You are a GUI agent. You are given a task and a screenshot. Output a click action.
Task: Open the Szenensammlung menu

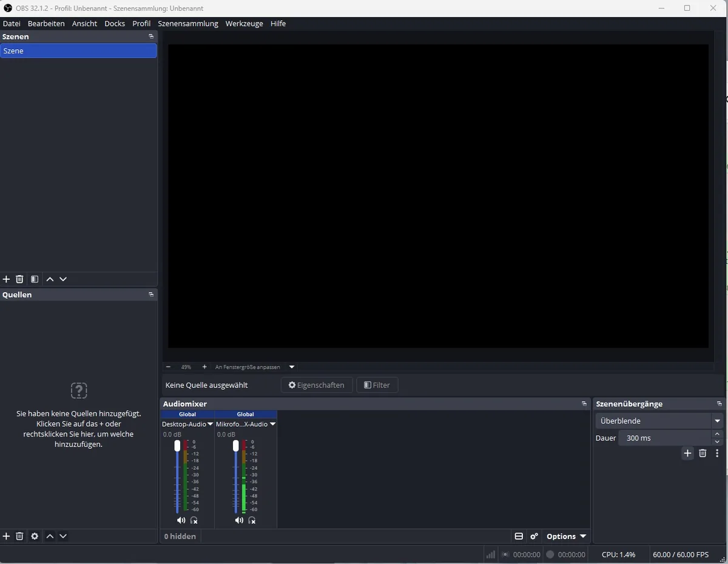188,24
